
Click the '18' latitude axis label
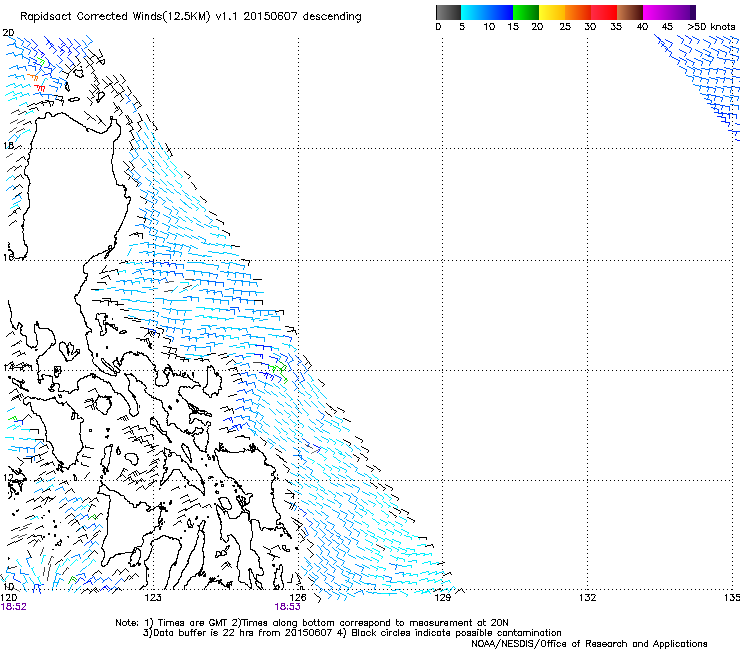[x=8, y=146]
